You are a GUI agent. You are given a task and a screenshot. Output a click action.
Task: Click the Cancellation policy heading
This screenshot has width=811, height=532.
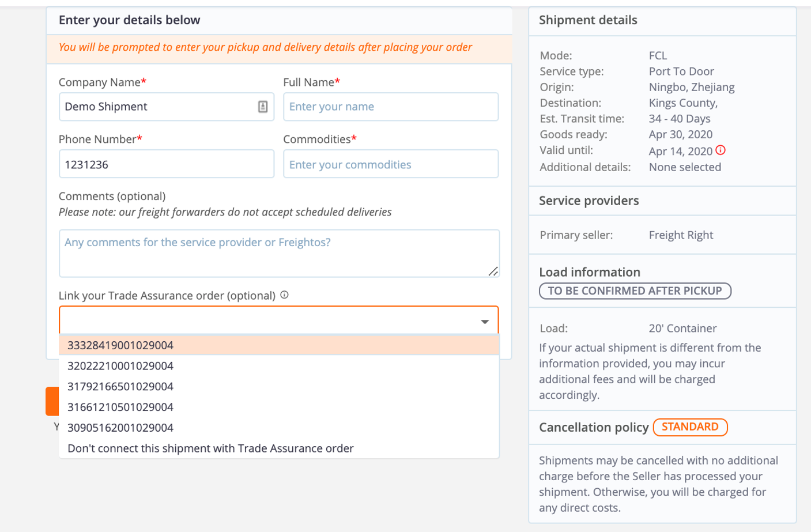pos(594,428)
